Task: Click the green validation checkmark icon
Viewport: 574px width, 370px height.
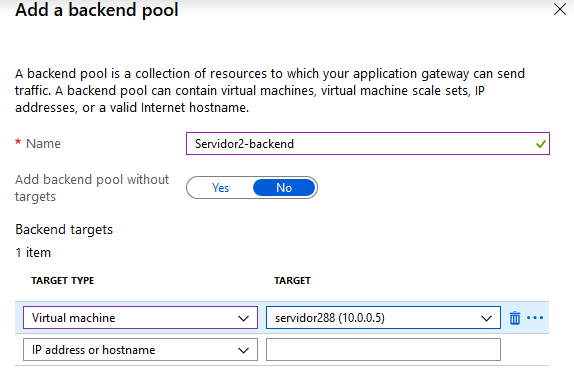Action: click(x=541, y=144)
